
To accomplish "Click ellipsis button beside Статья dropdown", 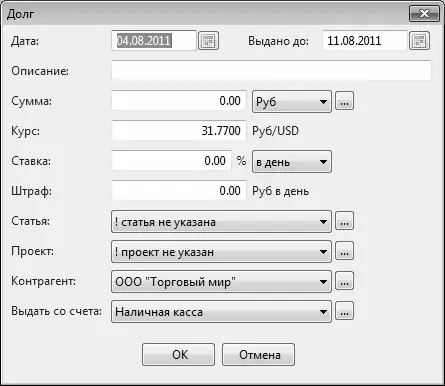I will (344, 221).
